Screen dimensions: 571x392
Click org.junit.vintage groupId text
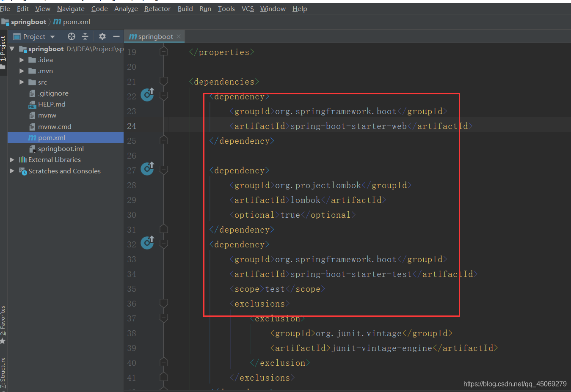coord(359,333)
